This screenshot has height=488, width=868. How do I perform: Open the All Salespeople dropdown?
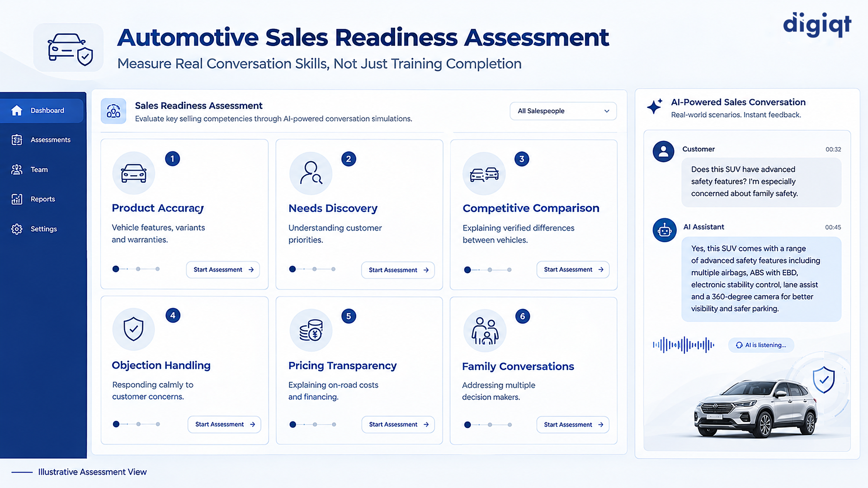click(563, 111)
